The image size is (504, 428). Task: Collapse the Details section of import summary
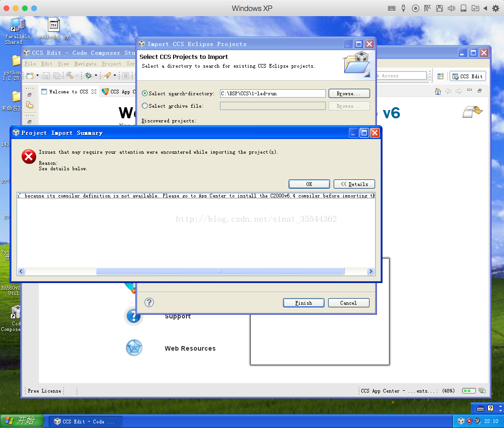click(354, 184)
